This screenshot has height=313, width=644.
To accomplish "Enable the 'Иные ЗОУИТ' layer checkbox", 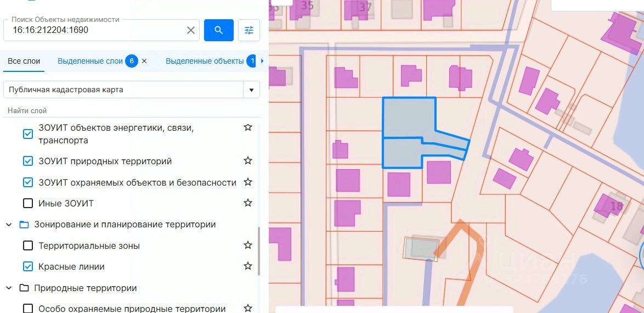I will [27, 203].
